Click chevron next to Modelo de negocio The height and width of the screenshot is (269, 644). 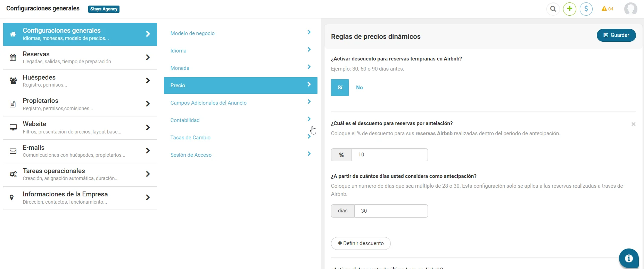pyautogui.click(x=309, y=32)
